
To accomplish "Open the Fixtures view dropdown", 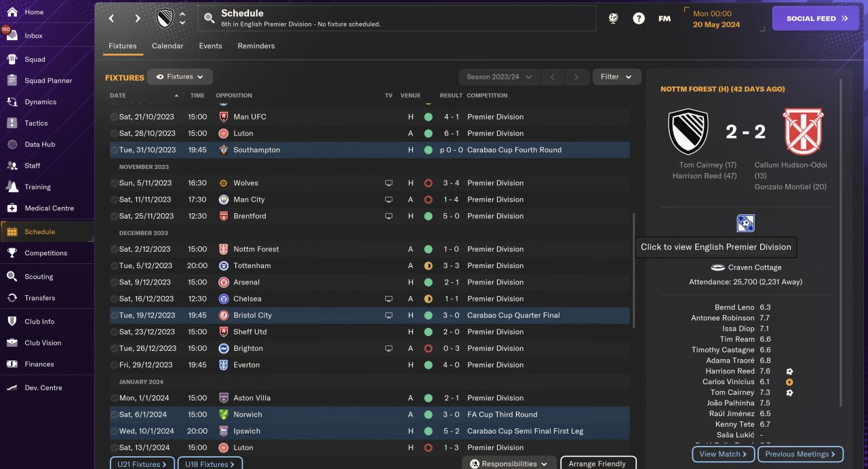I will 180,77.
